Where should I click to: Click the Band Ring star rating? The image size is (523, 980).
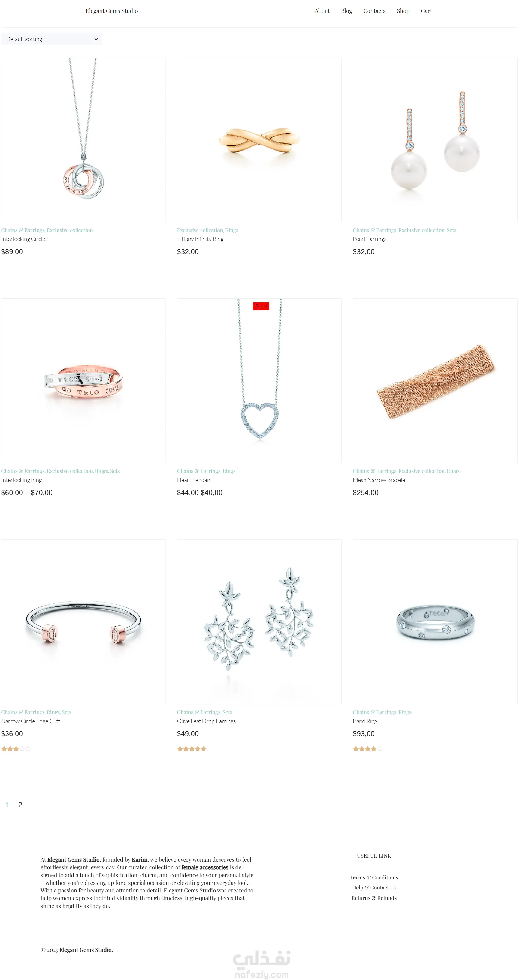[368, 749]
